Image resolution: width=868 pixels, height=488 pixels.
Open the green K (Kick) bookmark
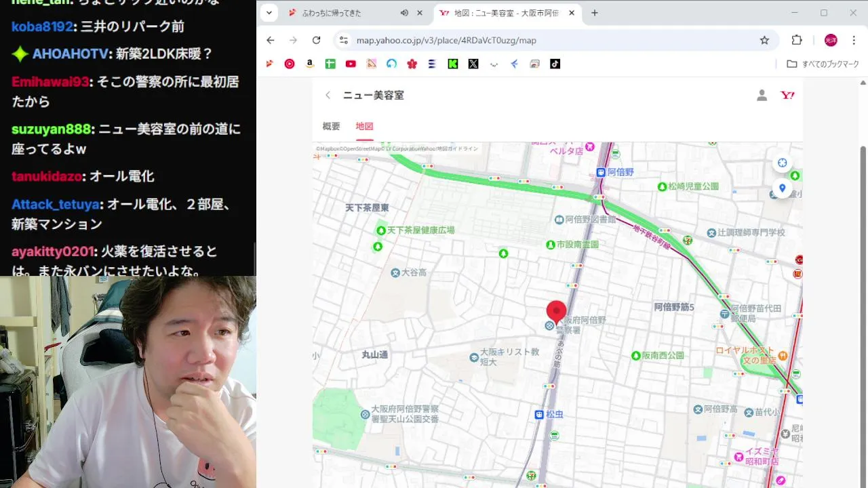pos(453,64)
